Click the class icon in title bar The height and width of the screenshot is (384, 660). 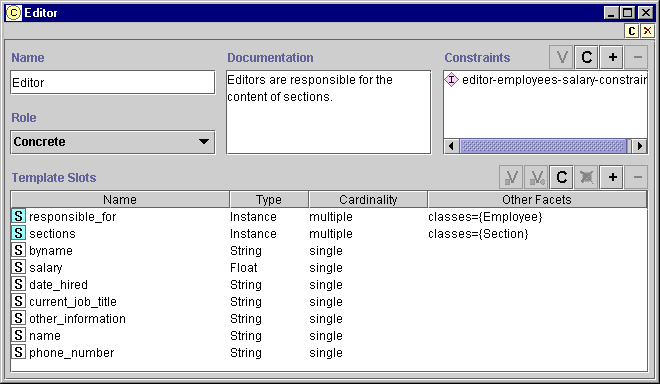coord(13,13)
